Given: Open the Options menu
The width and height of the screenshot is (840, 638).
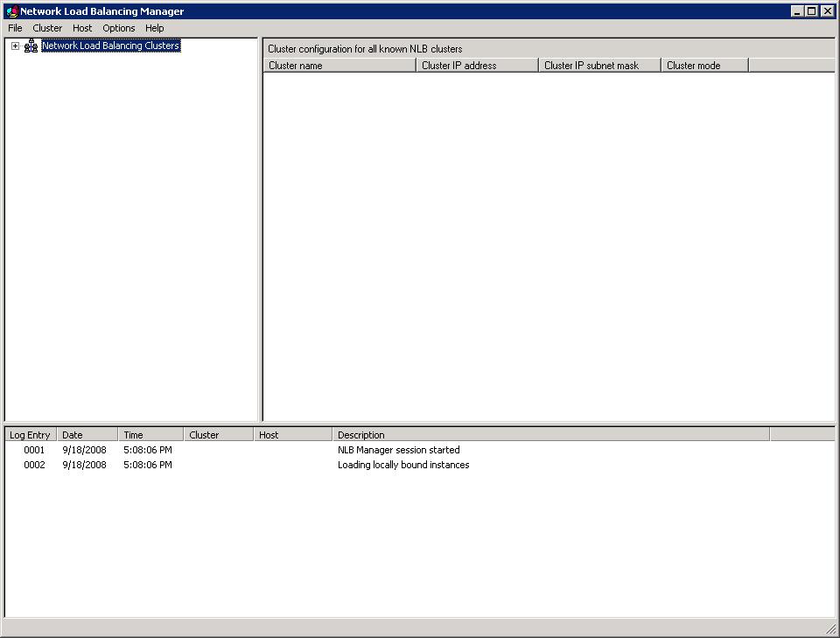Looking at the screenshot, I should pos(118,28).
